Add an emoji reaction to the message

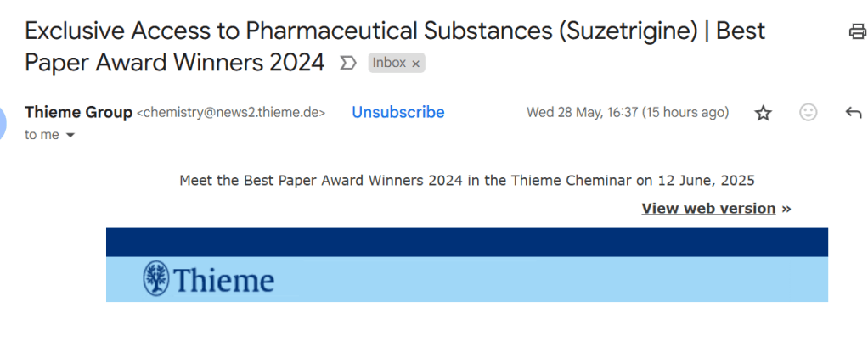pyautogui.click(x=809, y=113)
